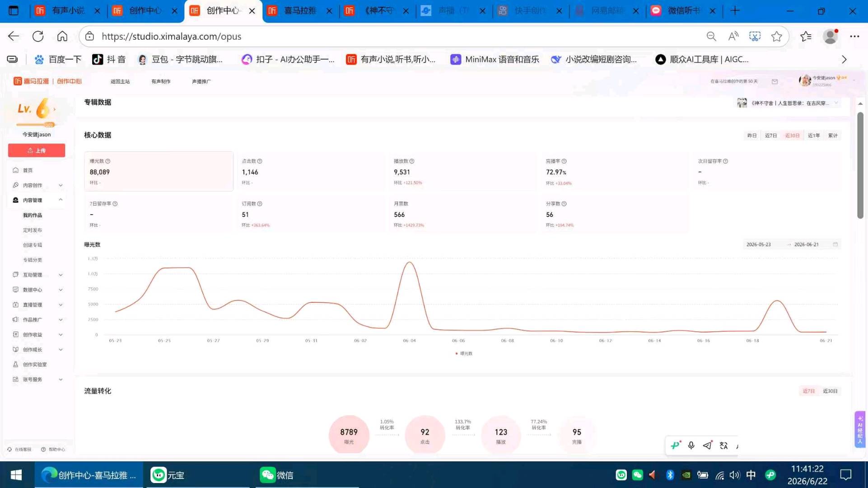Collapse the 内容管理 sidebar menu

coord(61,200)
